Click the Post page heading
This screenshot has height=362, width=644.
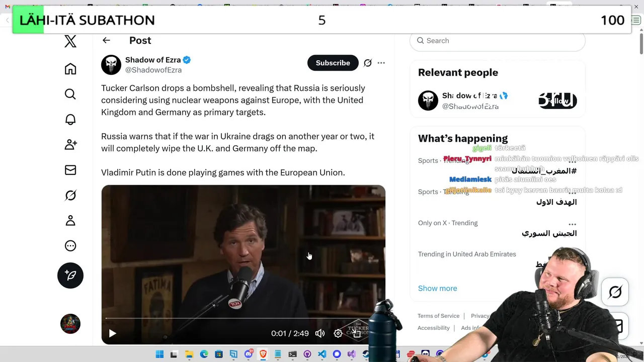(x=140, y=40)
